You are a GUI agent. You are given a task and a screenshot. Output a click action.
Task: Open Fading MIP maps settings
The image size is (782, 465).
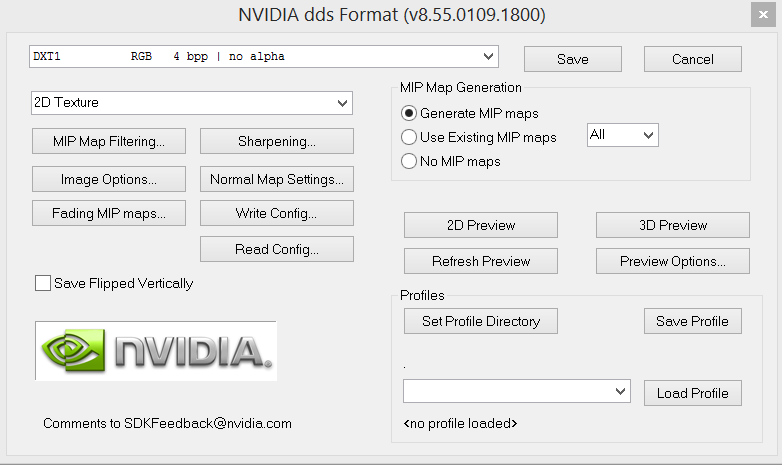(109, 213)
